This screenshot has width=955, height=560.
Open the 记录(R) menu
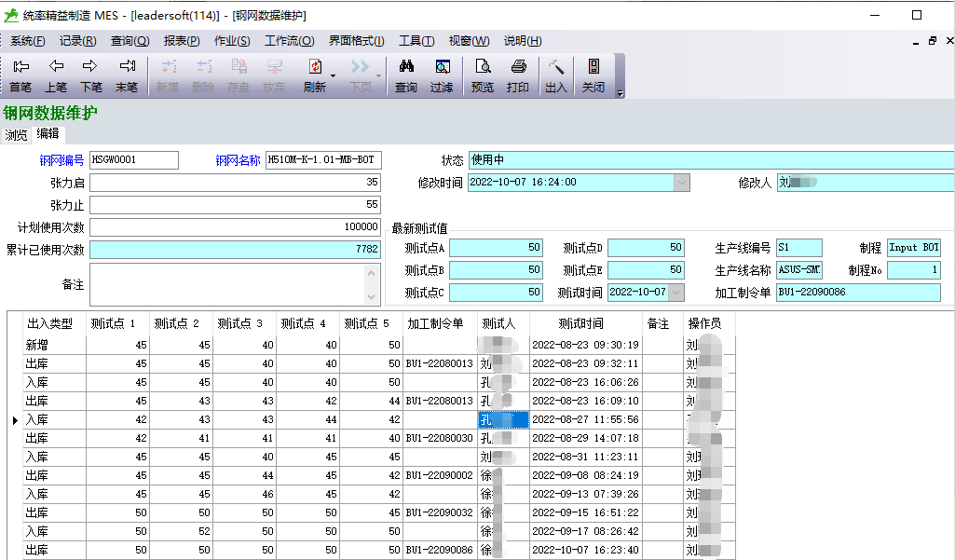point(78,41)
